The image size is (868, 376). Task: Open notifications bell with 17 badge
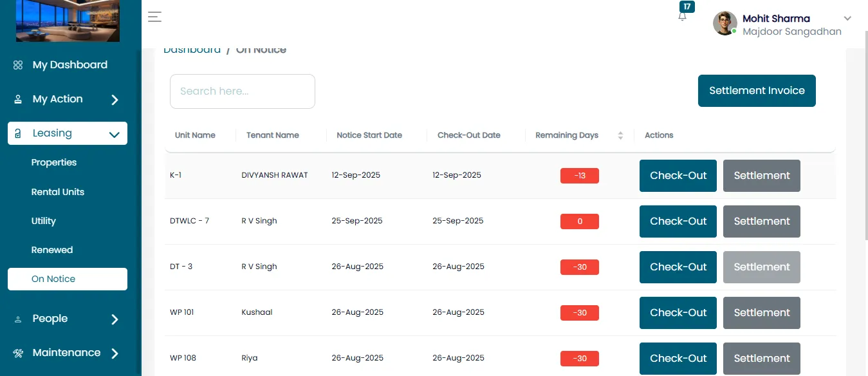click(683, 15)
